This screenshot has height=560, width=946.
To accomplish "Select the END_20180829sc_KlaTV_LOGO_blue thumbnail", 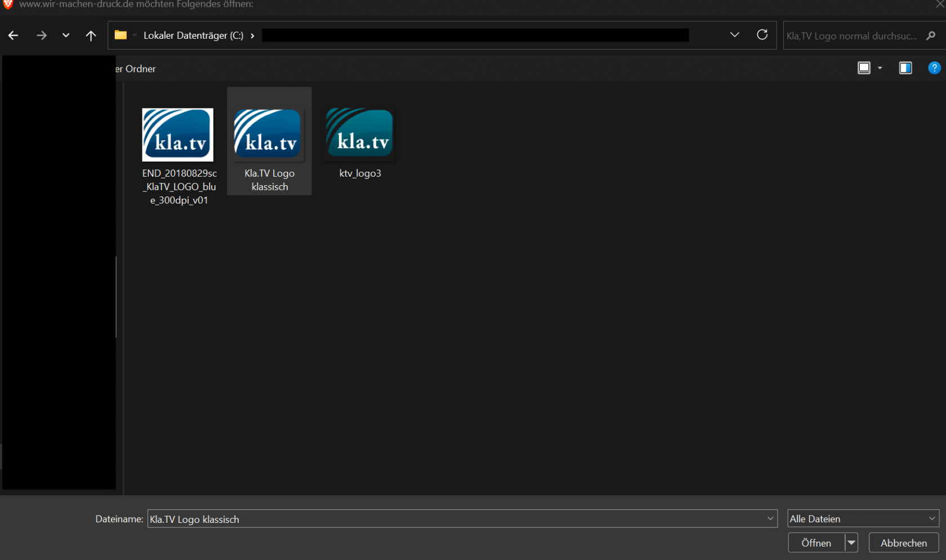I will pyautogui.click(x=178, y=135).
